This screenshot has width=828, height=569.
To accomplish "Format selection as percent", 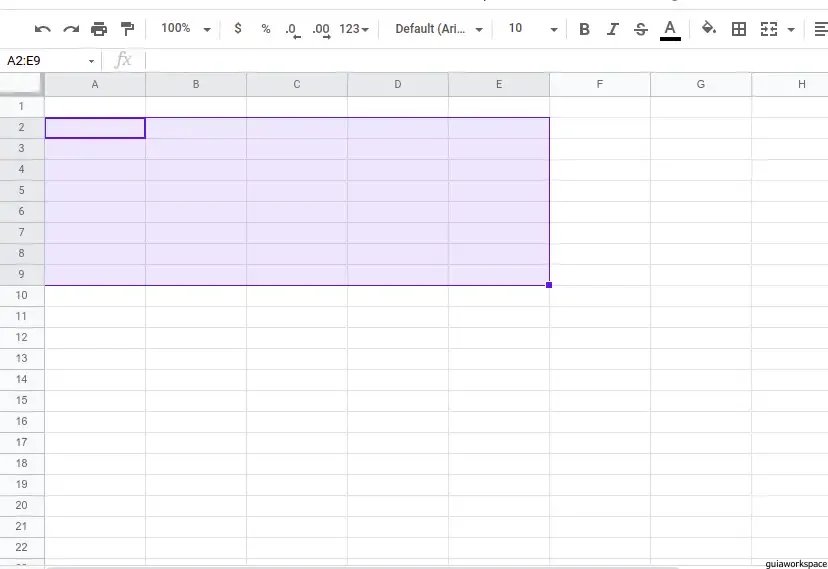I will (266, 29).
